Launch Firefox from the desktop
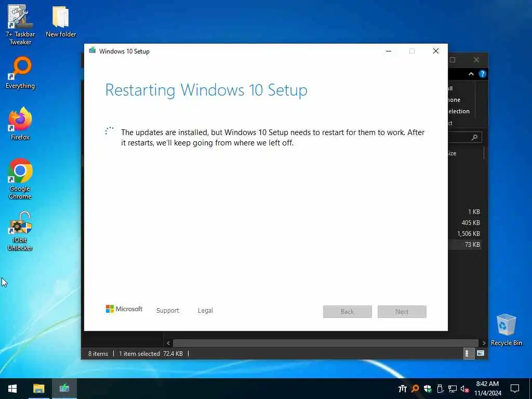This screenshot has width=532, height=399. [20, 124]
